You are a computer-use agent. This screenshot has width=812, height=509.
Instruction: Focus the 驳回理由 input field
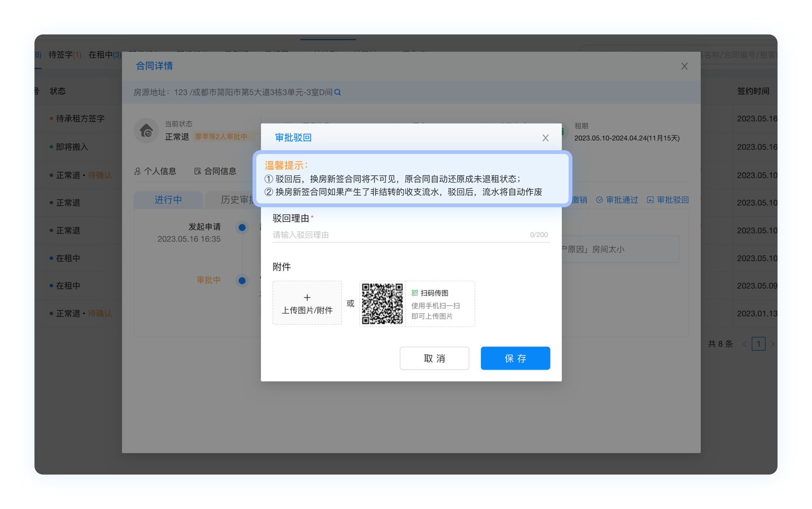pos(411,235)
